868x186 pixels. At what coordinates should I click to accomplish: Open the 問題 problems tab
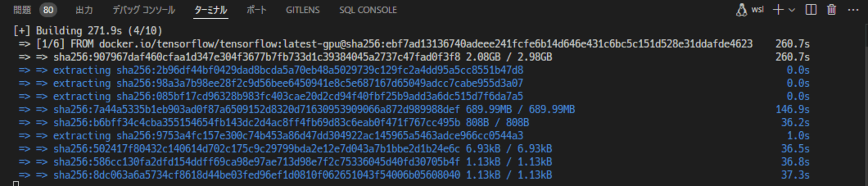[22, 10]
